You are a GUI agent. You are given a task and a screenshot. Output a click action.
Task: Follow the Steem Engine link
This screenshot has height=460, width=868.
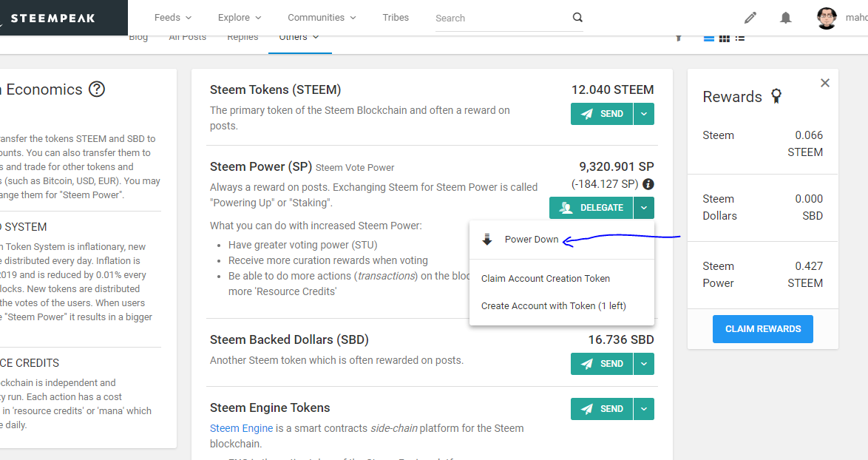[241, 428]
